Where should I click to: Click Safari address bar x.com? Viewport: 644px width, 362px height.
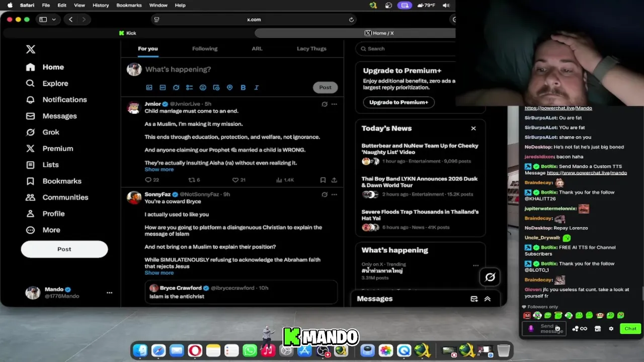click(x=254, y=20)
